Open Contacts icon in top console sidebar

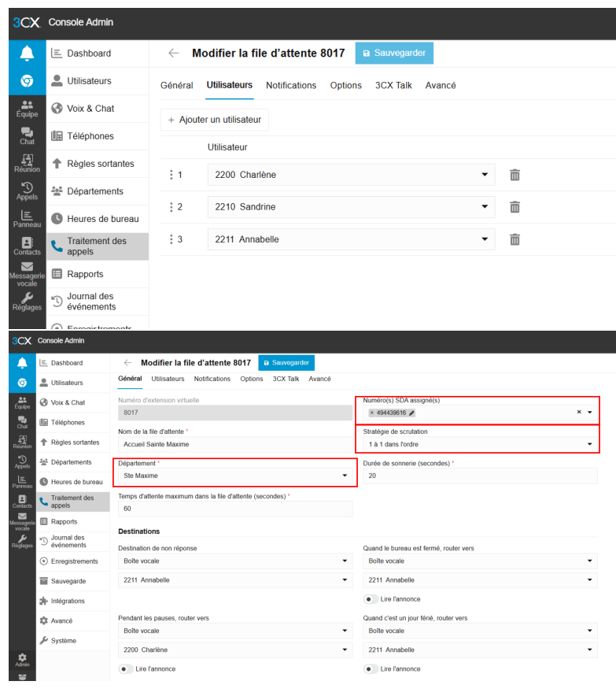27,246
